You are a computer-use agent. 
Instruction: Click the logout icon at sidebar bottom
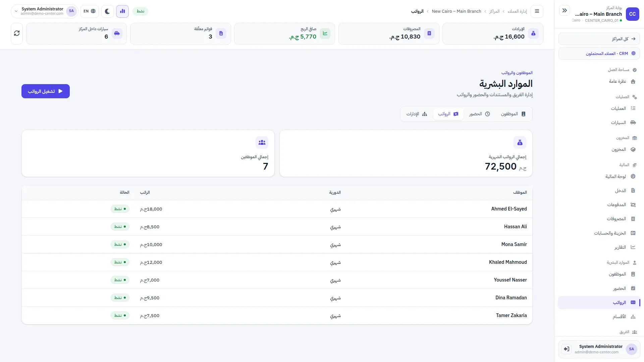pyautogui.click(x=567, y=349)
